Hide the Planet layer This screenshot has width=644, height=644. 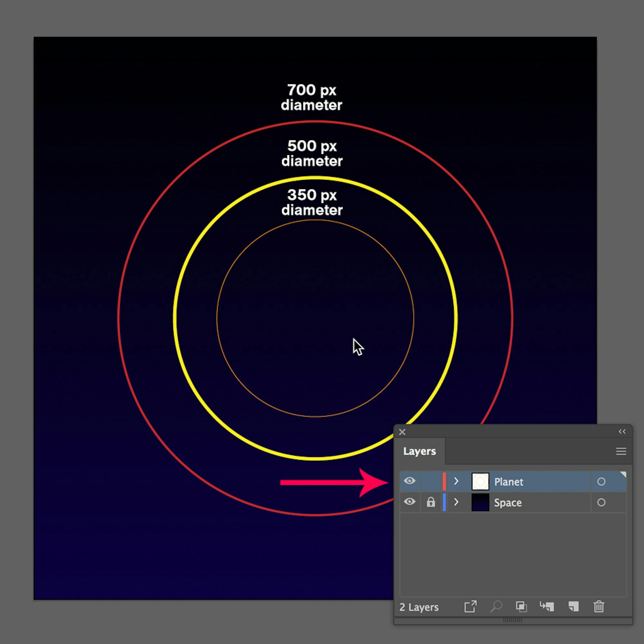(x=410, y=481)
